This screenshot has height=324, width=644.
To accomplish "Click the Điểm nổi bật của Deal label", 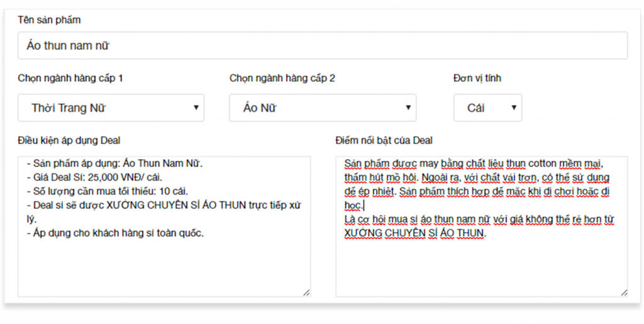I will pos(384,140).
